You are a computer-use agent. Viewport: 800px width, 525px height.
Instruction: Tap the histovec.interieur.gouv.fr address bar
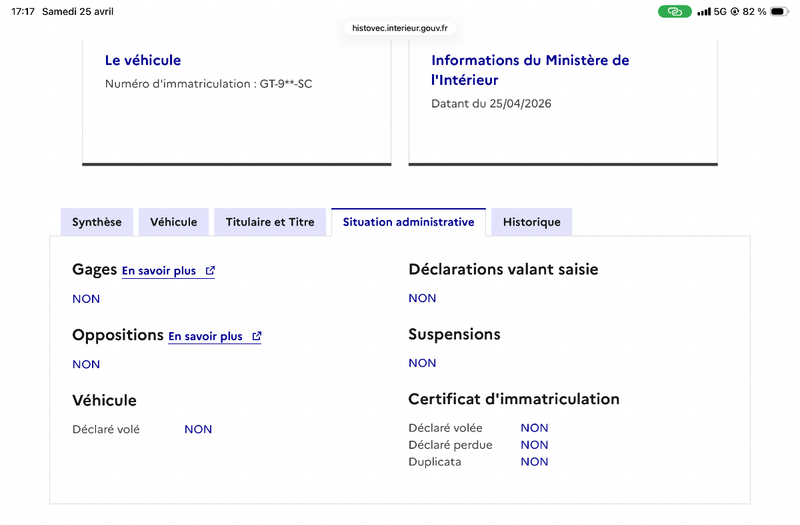(400, 28)
